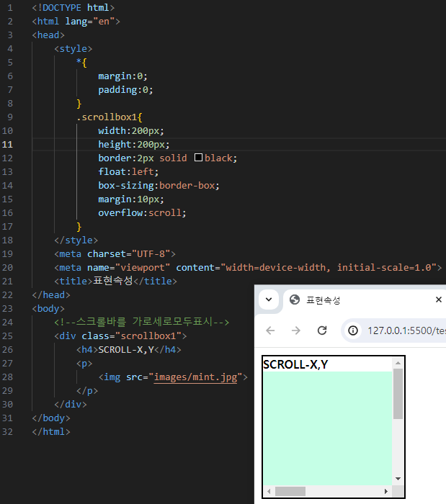Focus the address bar showing 127.0.0.1:5500
The height and width of the screenshot is (504, 446).
[x=394, y=330]
